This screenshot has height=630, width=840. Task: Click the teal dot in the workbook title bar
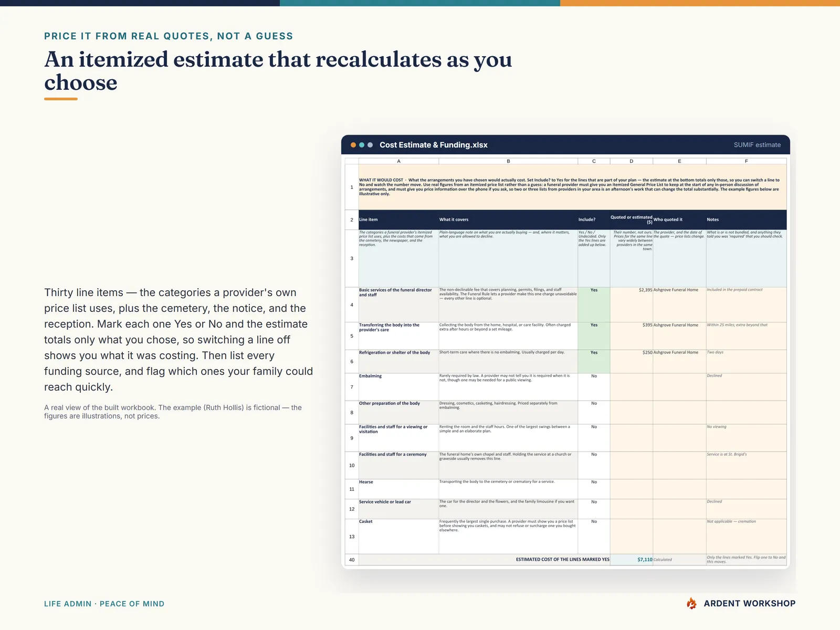[362, 145]
